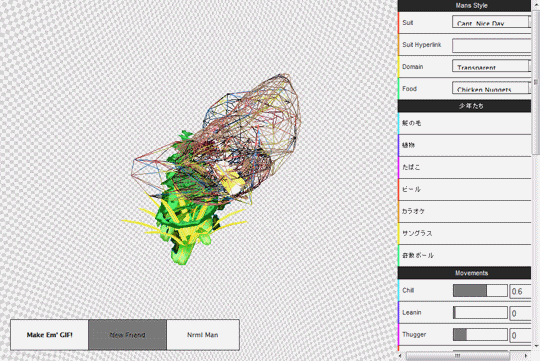Collapse the Movements section header
The width and height of the screenshot is (540, 361).
[x=464, y=273]
